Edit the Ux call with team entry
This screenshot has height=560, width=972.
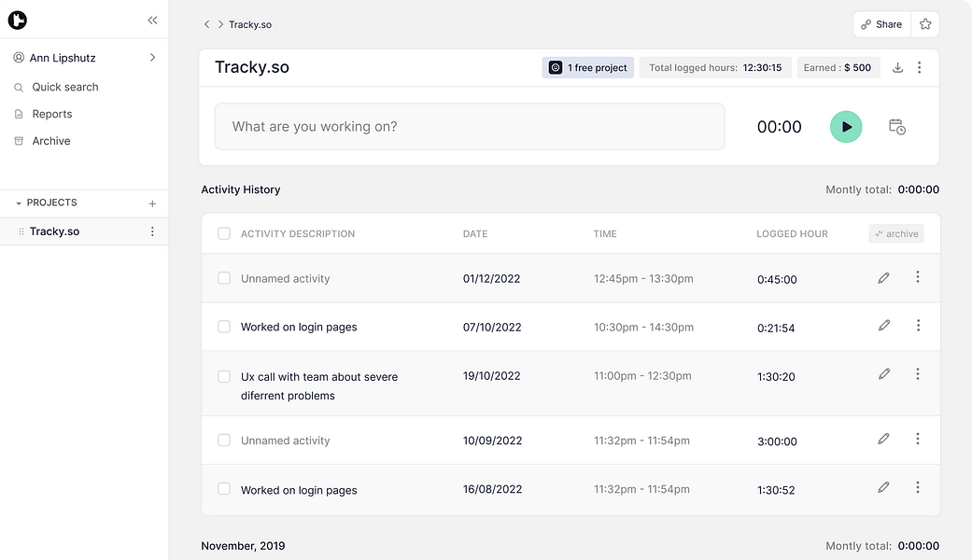click(883, 373)
